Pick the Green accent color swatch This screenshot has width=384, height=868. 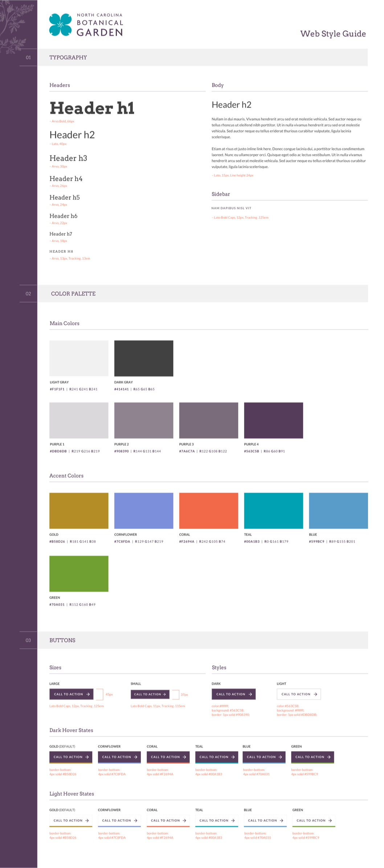tap(79, 573)
